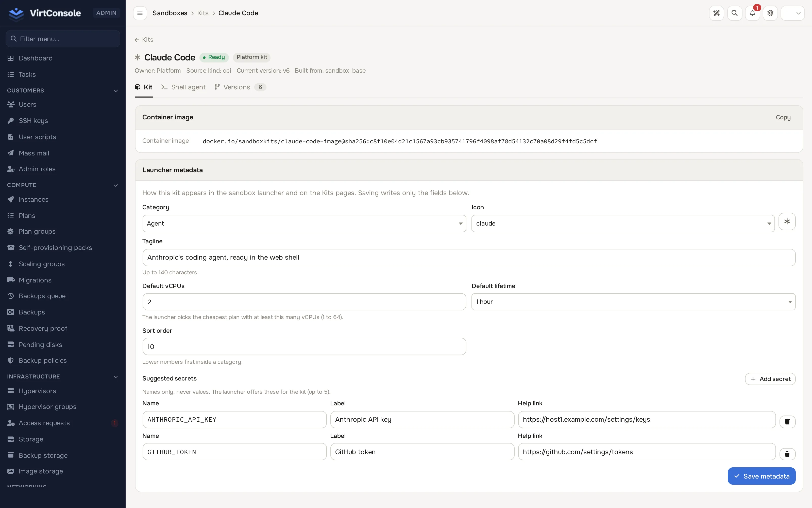This screenshot has height=508, width=812.
Task: Click the claude icon preview button
Action: pos(787,221)
